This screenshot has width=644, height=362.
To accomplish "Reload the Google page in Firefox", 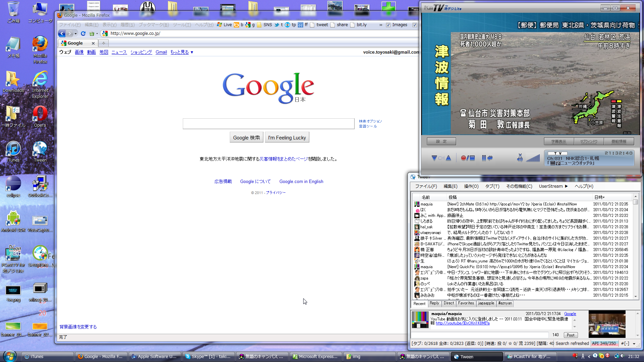I will tap(83, 34).
